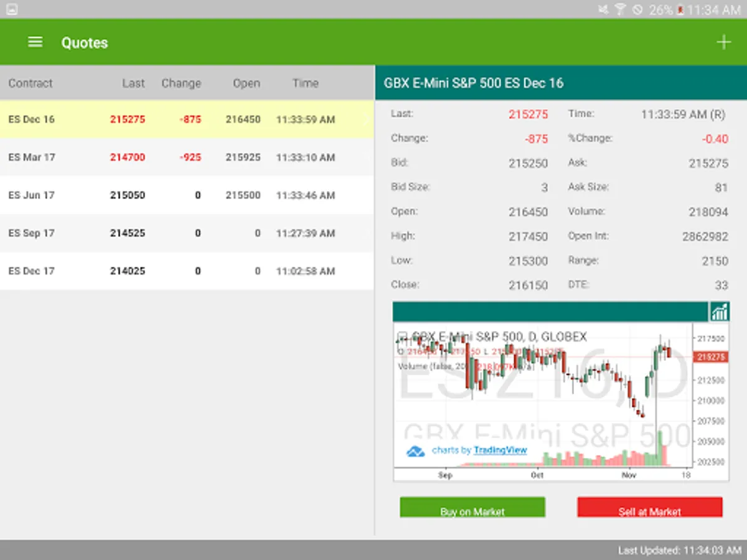Sort by the Change column header
This screenshot has height=560, width=747.
tap(181, 83)
